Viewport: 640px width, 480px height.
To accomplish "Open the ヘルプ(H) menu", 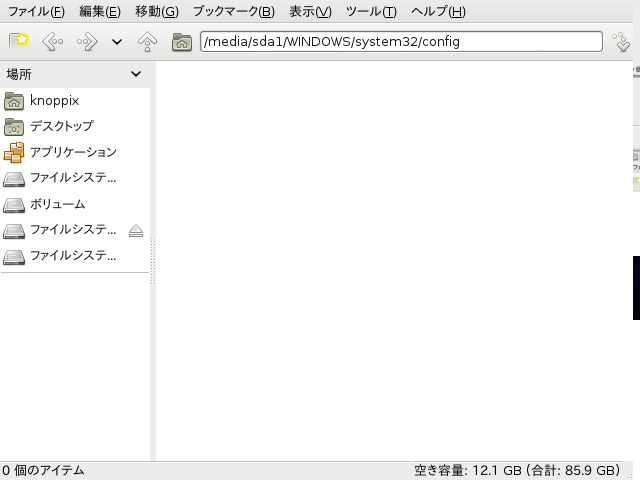I will (x=438, y=11).
